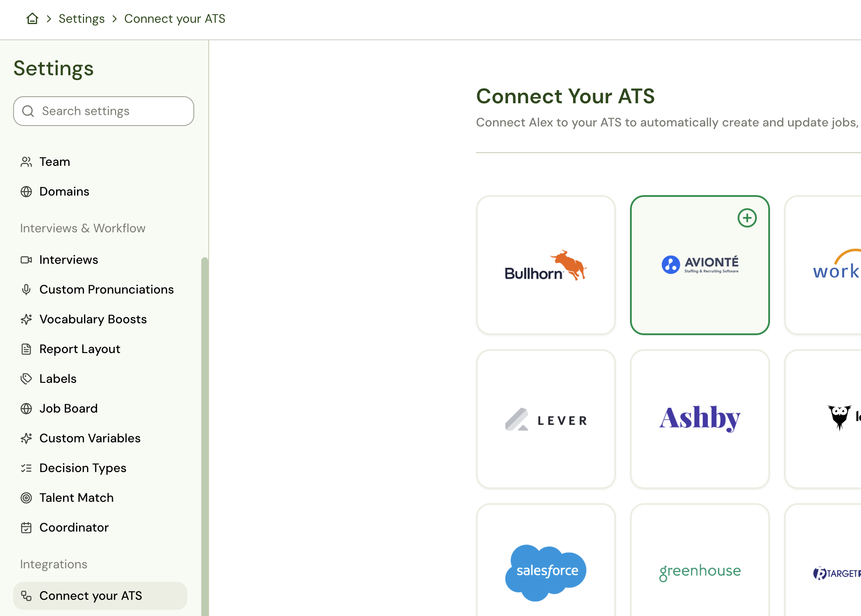Select the Lever ATS card
Screen dimensions: 861x616
[x=546, y=419]
